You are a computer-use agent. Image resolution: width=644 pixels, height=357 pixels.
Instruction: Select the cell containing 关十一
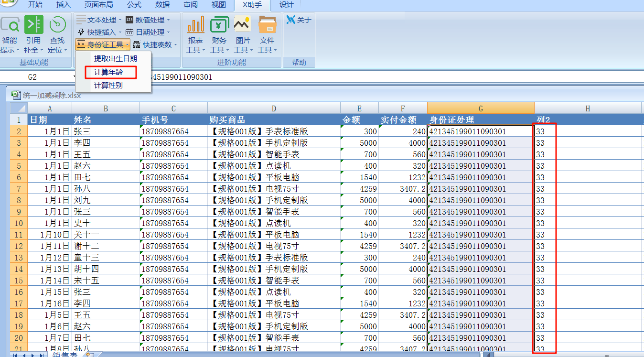click(106, 235)
